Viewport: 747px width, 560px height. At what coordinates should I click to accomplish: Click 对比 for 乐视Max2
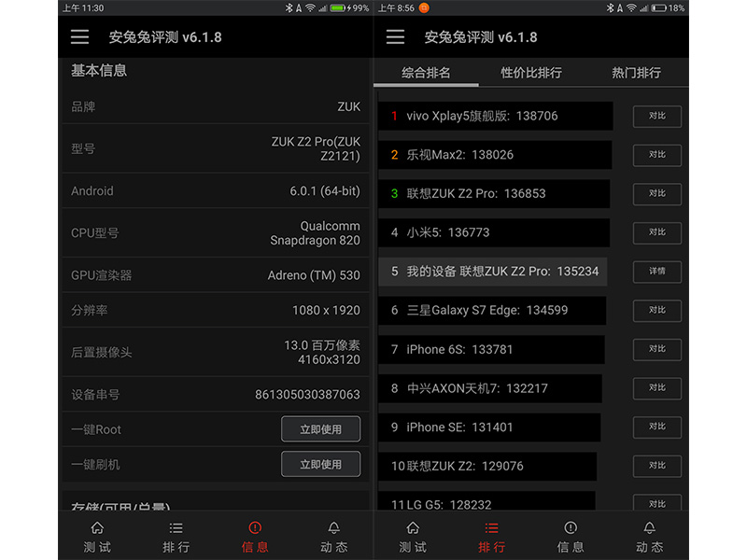657,155
